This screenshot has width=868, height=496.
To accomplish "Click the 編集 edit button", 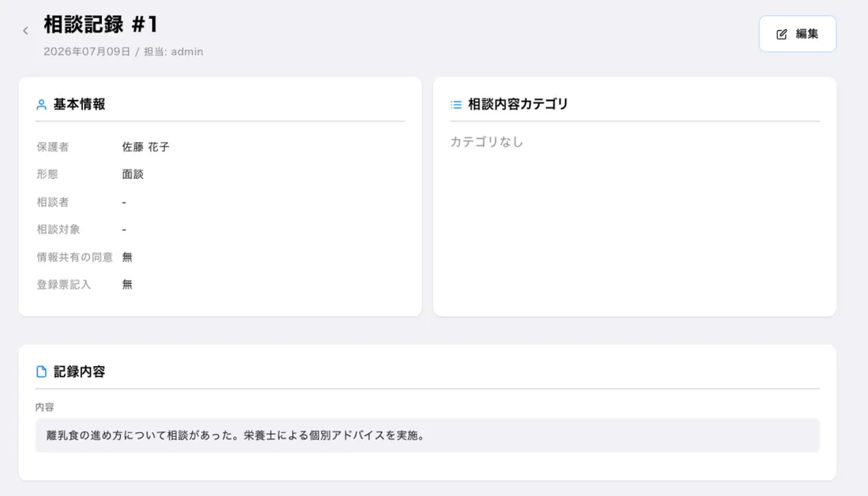I will pos(797,34).
